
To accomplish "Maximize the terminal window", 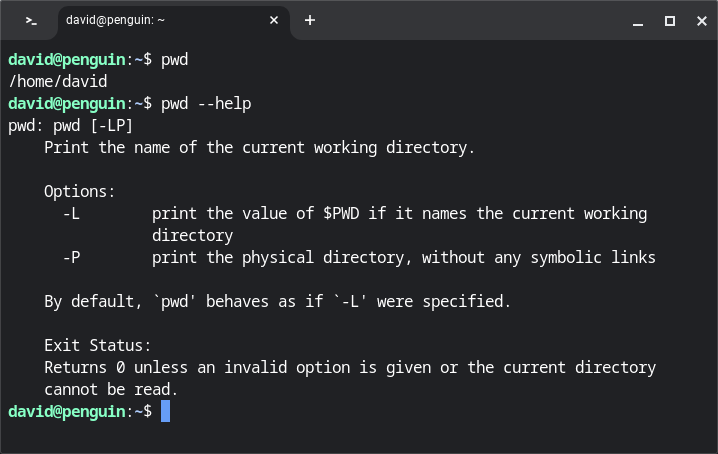I will 670,20.
